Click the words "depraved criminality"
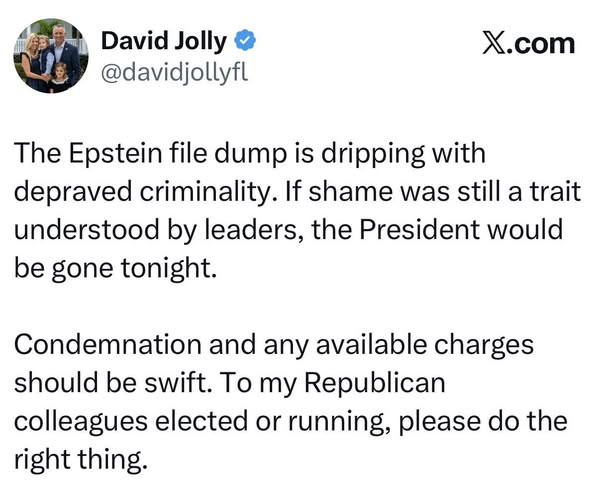Screen dimensions: 600x501 pyautogui.click(x=121, y=191)
